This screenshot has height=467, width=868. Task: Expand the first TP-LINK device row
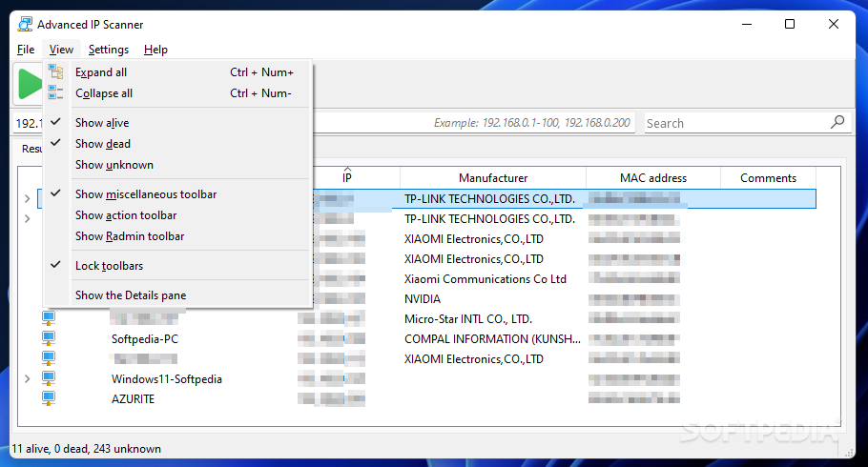(x=27, y=198)
